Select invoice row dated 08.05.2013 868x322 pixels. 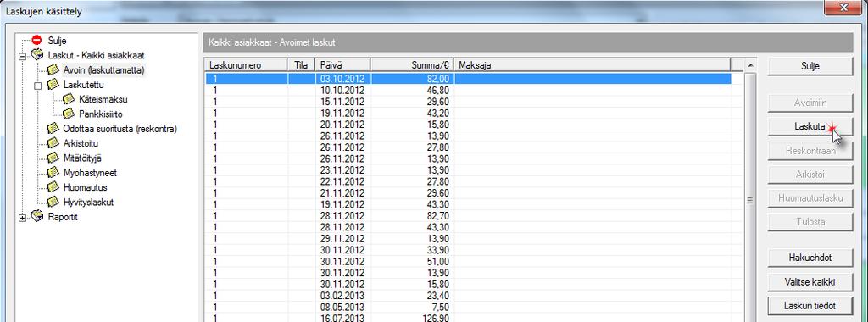click(x=468, y=307)
